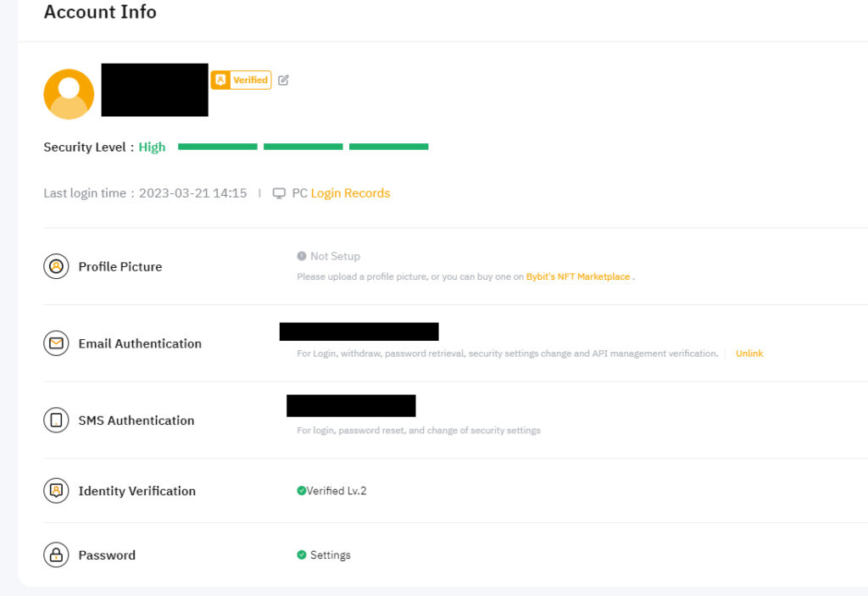Click the Identity Verification badge icon
The width and height of the screenshot is (868, 596).
tap(56, 491)
